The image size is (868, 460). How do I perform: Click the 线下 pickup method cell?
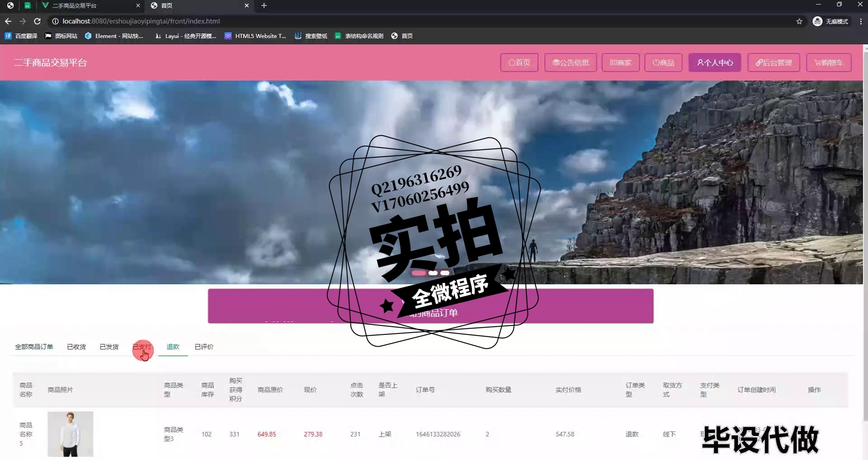pos(669,434)
